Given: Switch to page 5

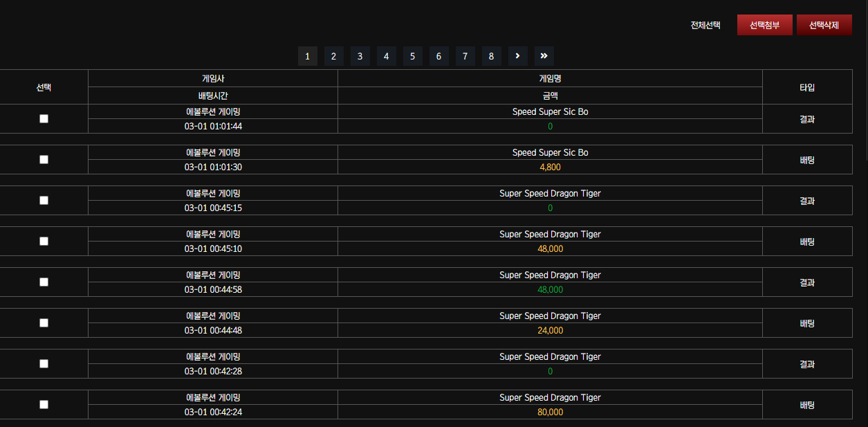Looking at the screenshot, I should [412, 56].
